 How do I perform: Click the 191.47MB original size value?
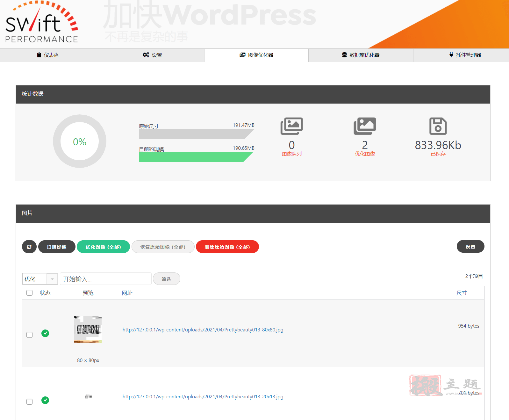click(x=244, y=125)
